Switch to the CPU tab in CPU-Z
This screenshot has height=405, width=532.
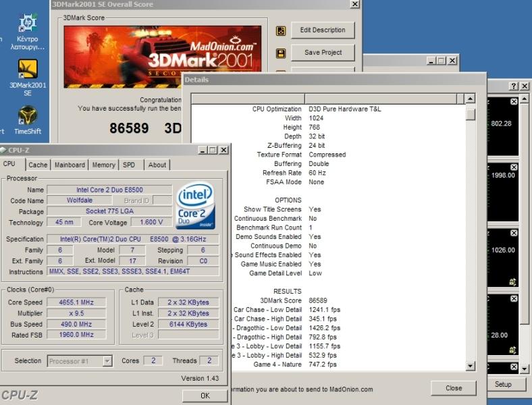pos(9,164)
